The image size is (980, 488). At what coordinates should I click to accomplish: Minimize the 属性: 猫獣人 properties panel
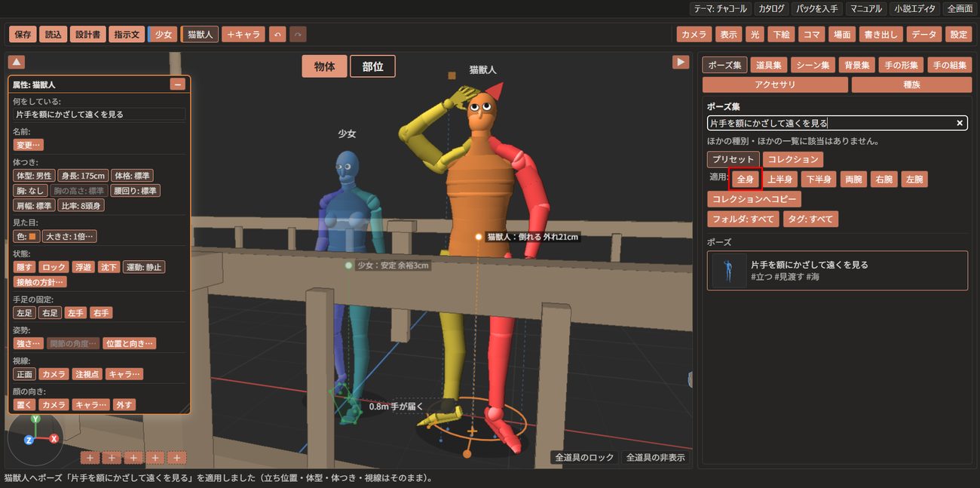click(x=178, y=84)
